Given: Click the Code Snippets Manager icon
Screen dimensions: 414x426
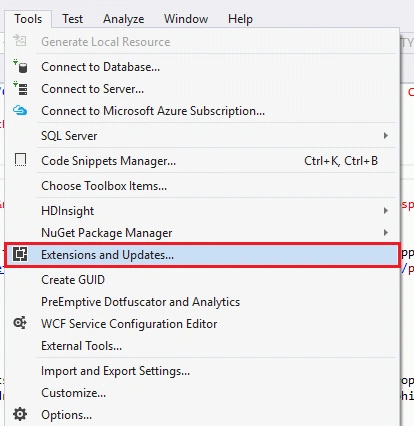Looking at the screenshot, I should coord(20,160).
